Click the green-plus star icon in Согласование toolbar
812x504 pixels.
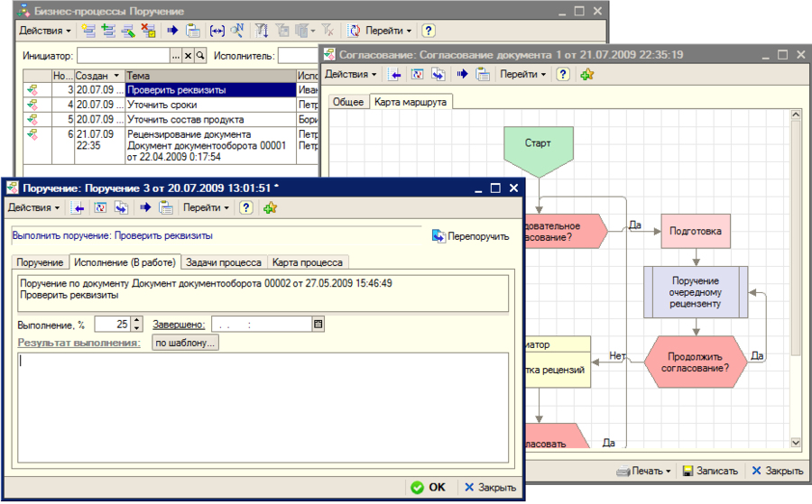click(586, 75)
